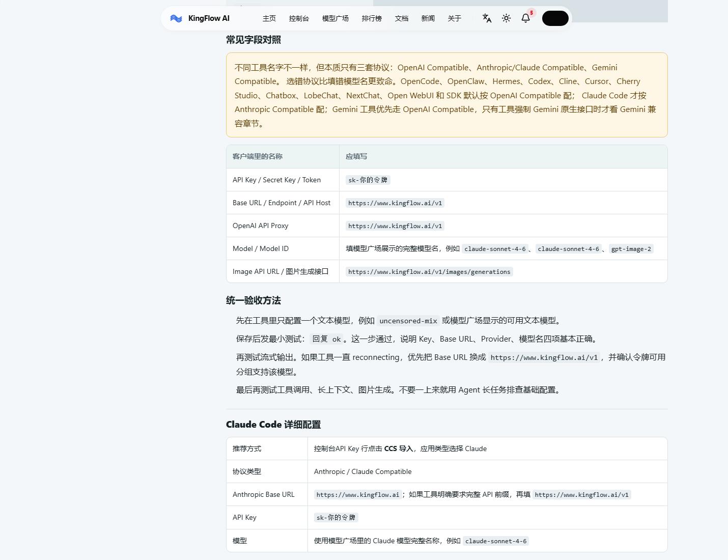Select the Anthropic Base URL row label
728x560 pixels.
[x=263, y=494]
